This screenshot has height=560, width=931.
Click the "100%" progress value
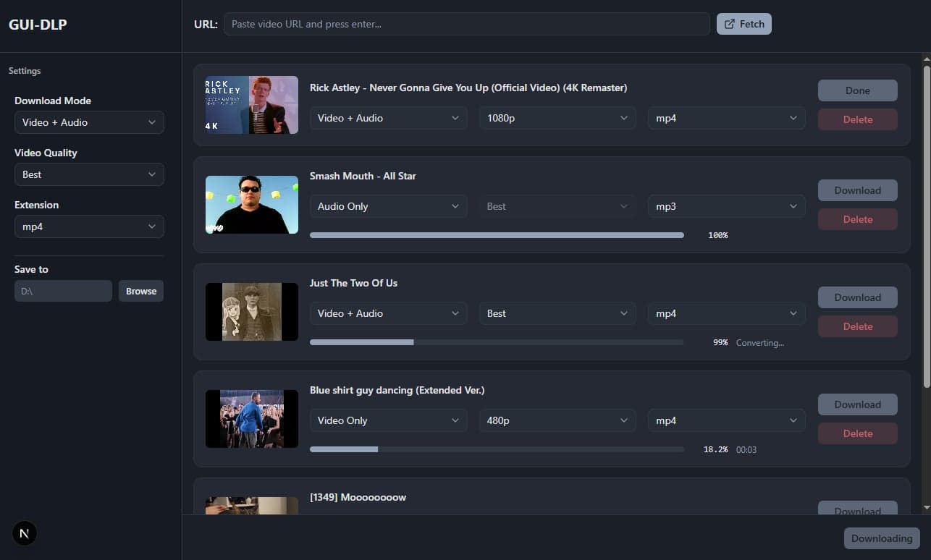tap(717, 236)
